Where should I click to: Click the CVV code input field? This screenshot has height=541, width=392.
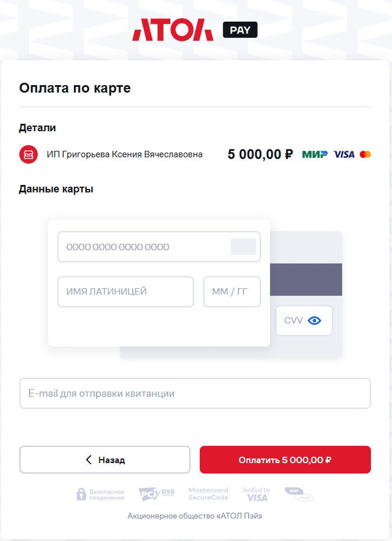point(293,321)
